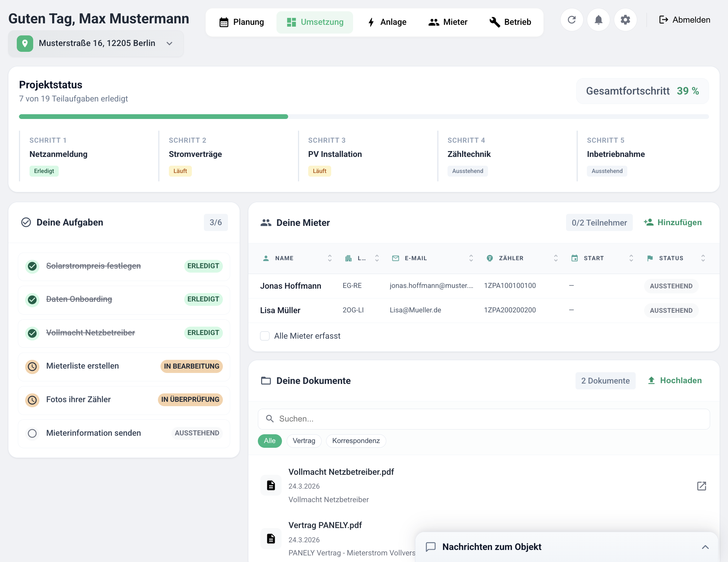Image resolution: width=728 pixels, height=562 pixels.
Task: Select the Umsetzung tab
Action: (315, 22)
